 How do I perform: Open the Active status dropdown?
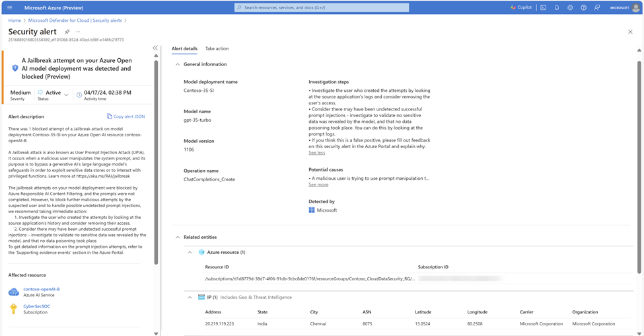(66, 95)
